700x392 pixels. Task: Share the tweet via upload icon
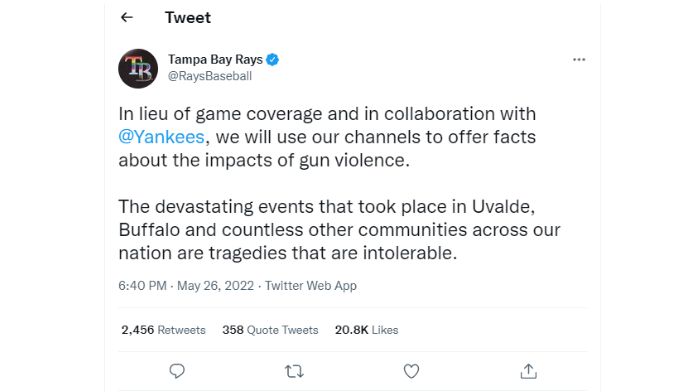pos(529,371)
